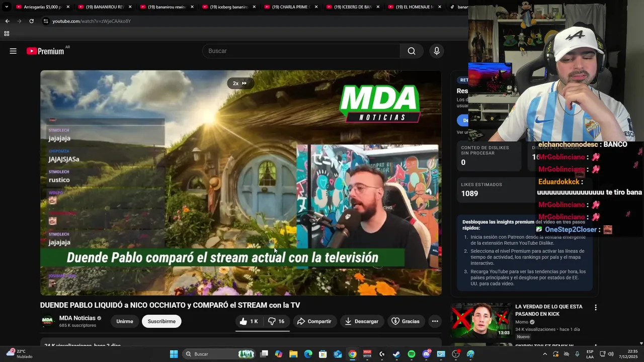The image size is (644, 362).
Task: Open the Windows Start menu
Action: (174, 354)
